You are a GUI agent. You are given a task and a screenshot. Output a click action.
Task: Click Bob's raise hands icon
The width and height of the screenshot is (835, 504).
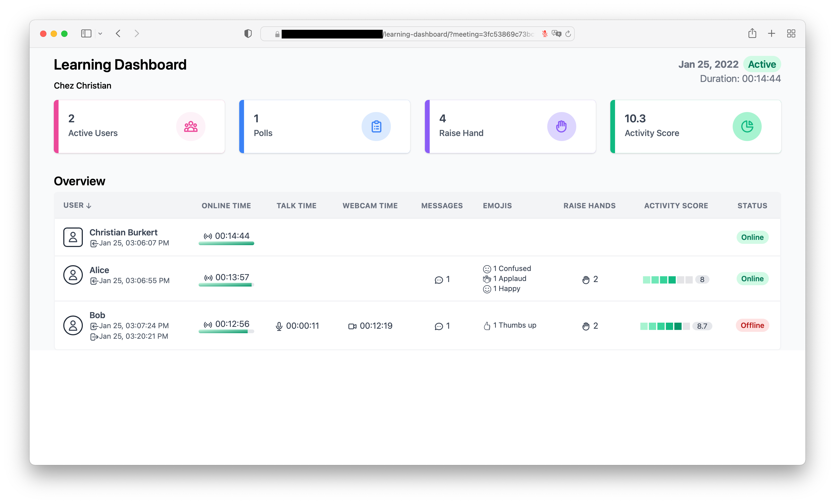pos(586,326)
